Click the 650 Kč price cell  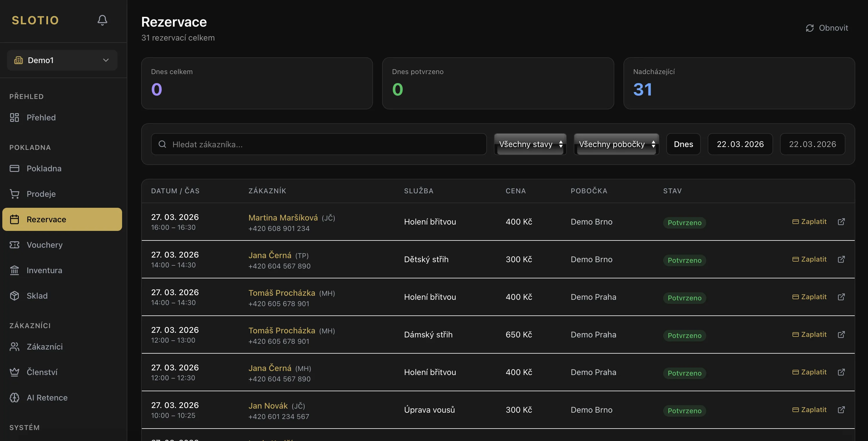pos(518,335)
